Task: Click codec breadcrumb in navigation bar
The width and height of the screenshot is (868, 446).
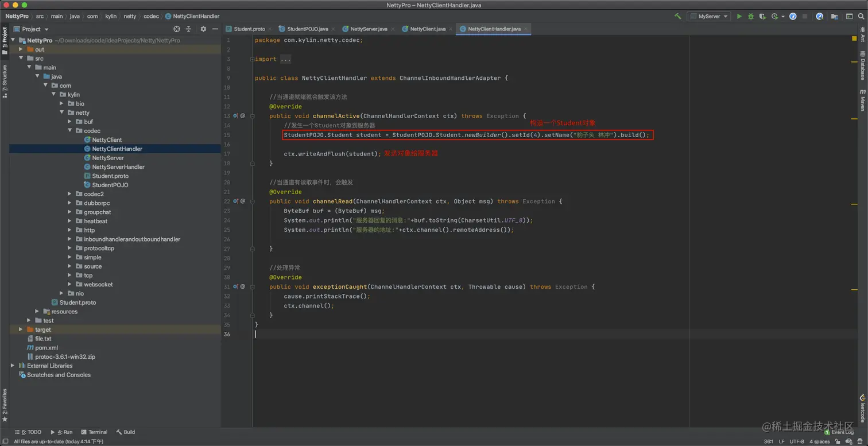Action: (151, 17)
